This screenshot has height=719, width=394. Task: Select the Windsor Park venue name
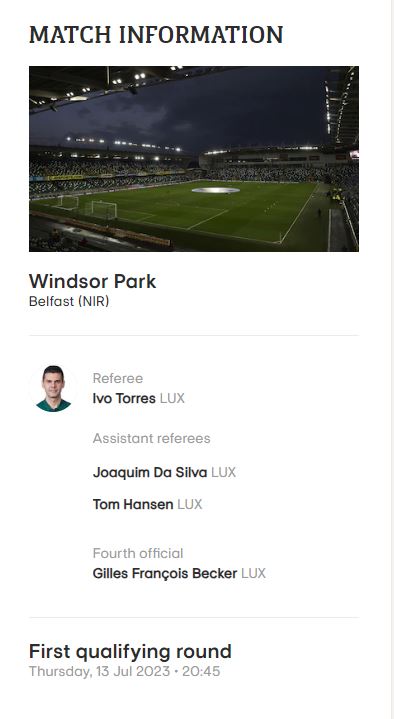point(93,281)
